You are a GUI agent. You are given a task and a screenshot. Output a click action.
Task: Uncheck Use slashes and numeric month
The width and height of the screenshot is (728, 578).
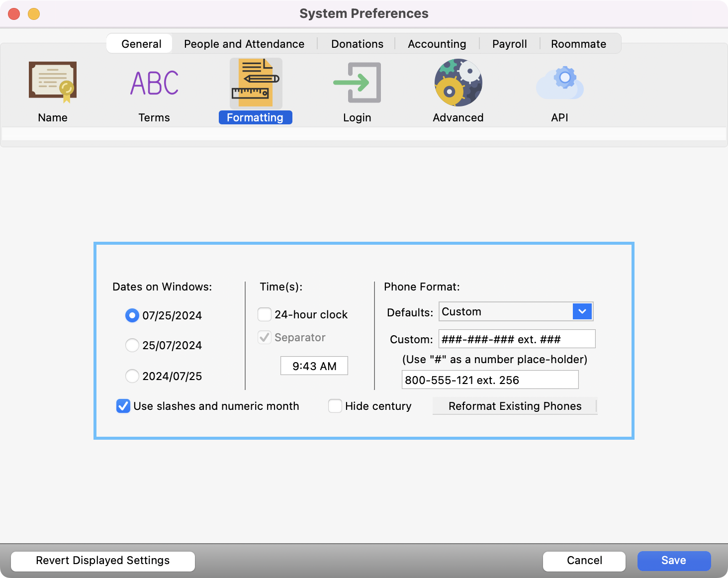coord(123,406)
